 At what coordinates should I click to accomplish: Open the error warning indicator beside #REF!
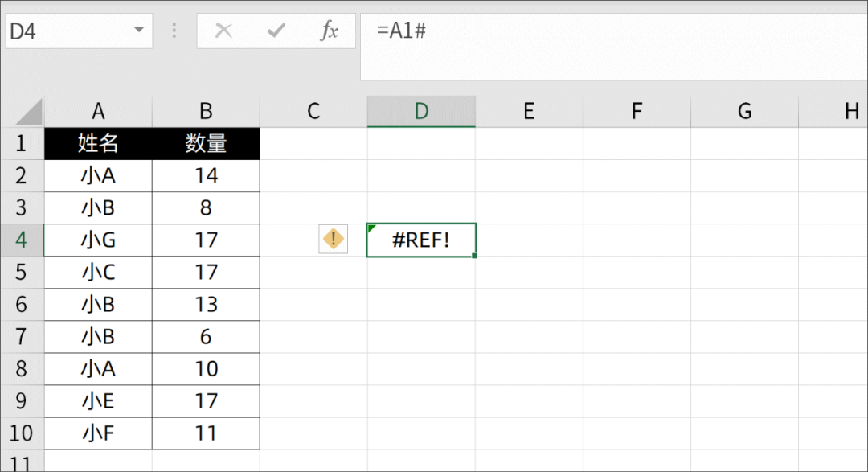[x=334, y=240]
